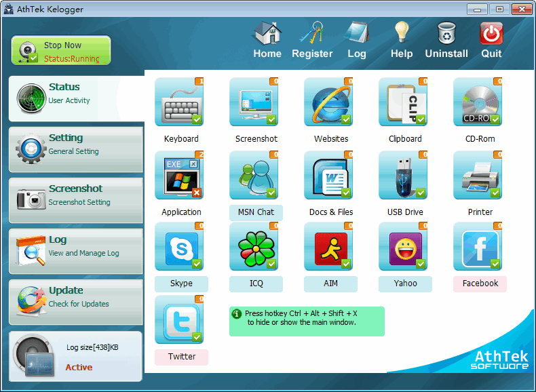This screenshot has width=536, height=392.
Task: Toggle the Printer green checkmark
Action: (x=495, y=193)
